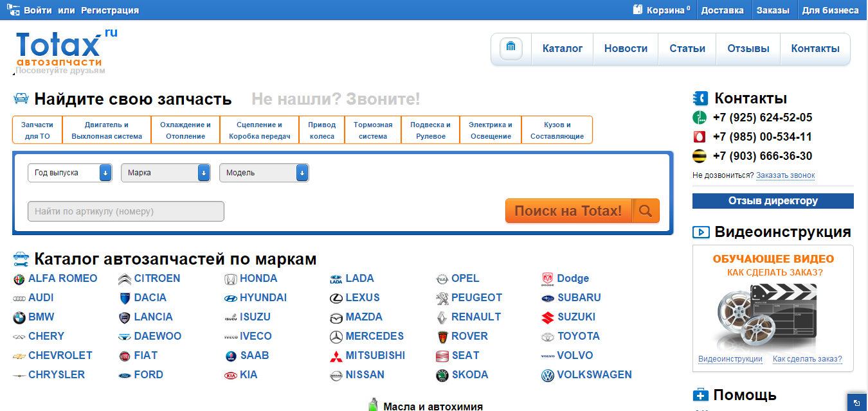
Task: Open the Контакты menu item
Action: [x=815, y=49]
